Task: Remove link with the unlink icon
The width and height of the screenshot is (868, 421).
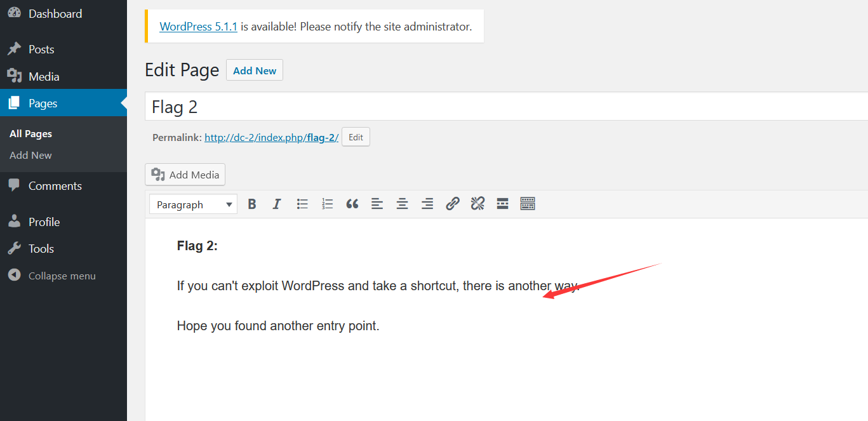Action: (x=477, y=204)
